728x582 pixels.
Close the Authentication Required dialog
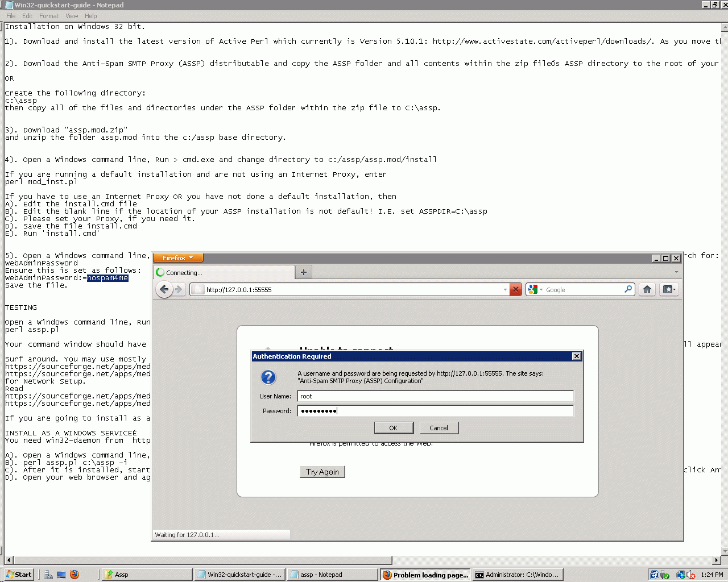[x=576, y=356]
